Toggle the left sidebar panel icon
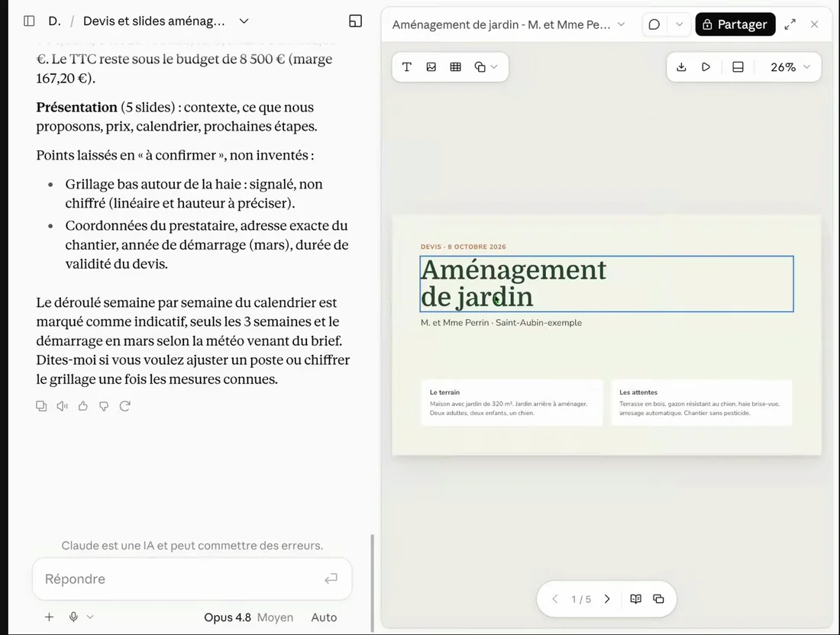This screenshot has width=840, height=635. [29, 21]
